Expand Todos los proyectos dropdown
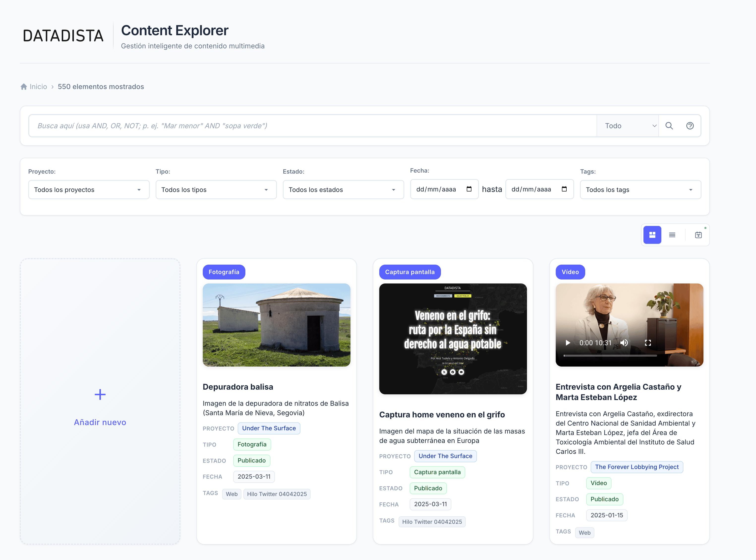This screenshot has width=756, height=560. click(x=89, y=189)
